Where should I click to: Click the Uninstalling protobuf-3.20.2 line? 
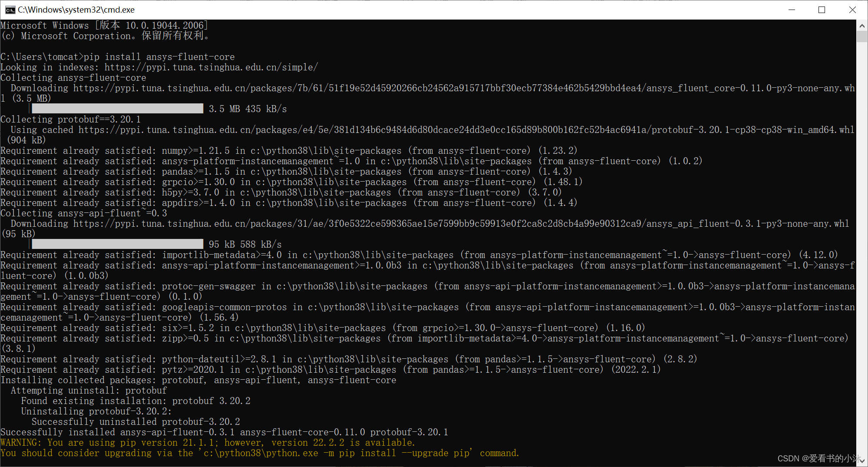pos(98,411)
